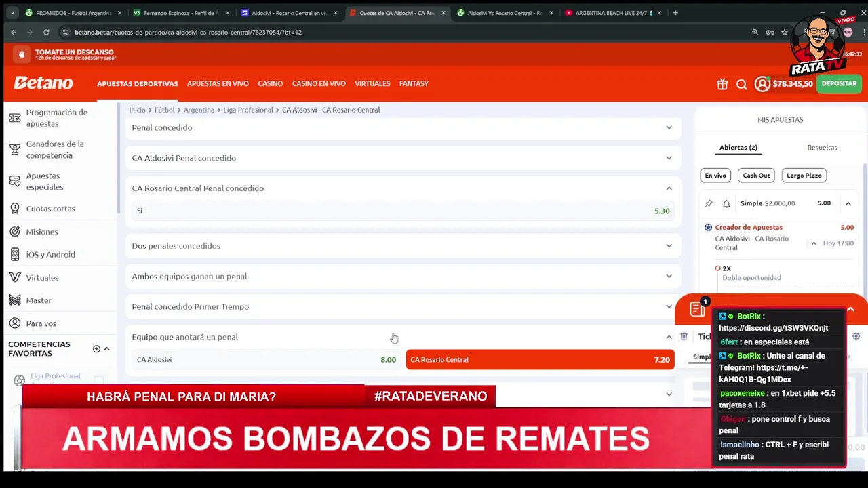Go to Inicio breadcrumb
This screenshot has width=868, height=488.
(x=138, y=110)
